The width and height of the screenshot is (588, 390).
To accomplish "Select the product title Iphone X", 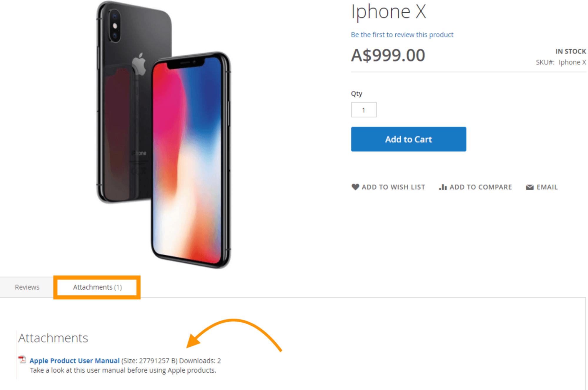I will pyautogui.click(x=388, y=12).
